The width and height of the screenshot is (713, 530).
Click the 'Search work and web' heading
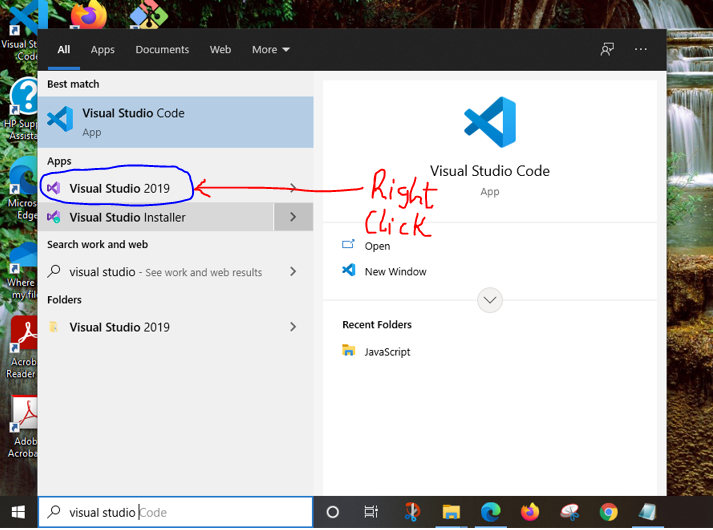pos(97,245)
